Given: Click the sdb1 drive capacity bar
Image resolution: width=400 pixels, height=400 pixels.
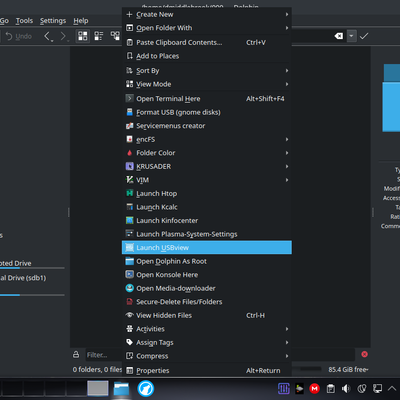Looking at the screenshot, I should pyautogui.click(x=32, y=295).
